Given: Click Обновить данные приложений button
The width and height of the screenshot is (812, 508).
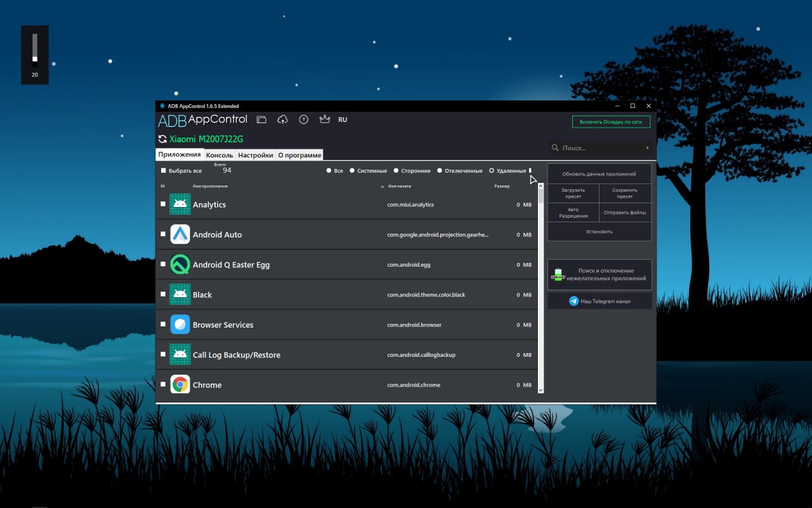Looking at the screenshot, I should tap(599, 174).
